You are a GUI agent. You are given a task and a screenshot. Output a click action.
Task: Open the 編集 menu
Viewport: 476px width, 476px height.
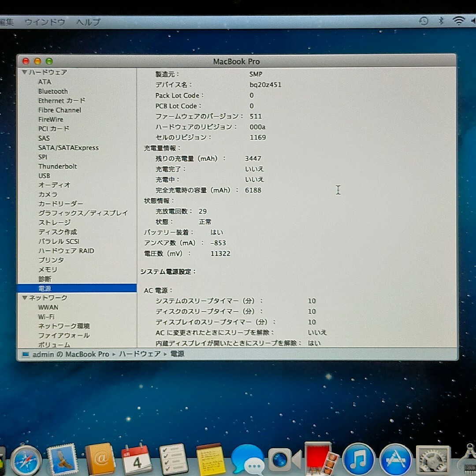[7, 22]
